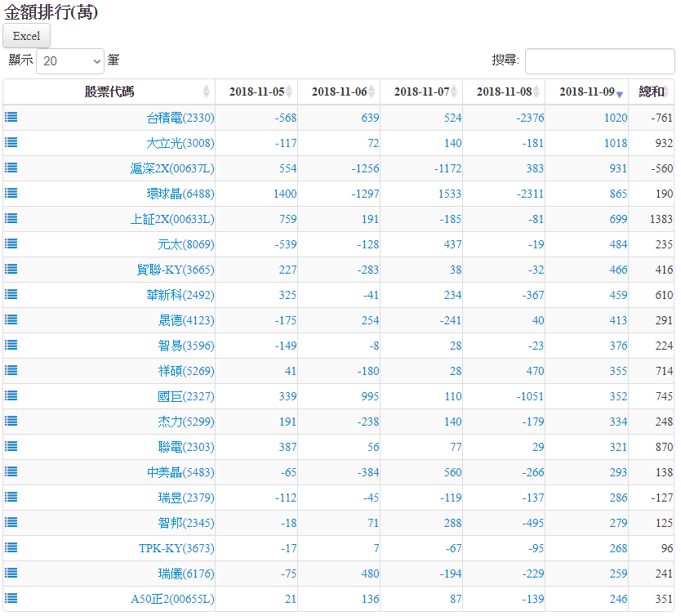Open the 貿聯-KY(3665) stock link
This screenshot has width=681, height=616.
coord(176,270)
